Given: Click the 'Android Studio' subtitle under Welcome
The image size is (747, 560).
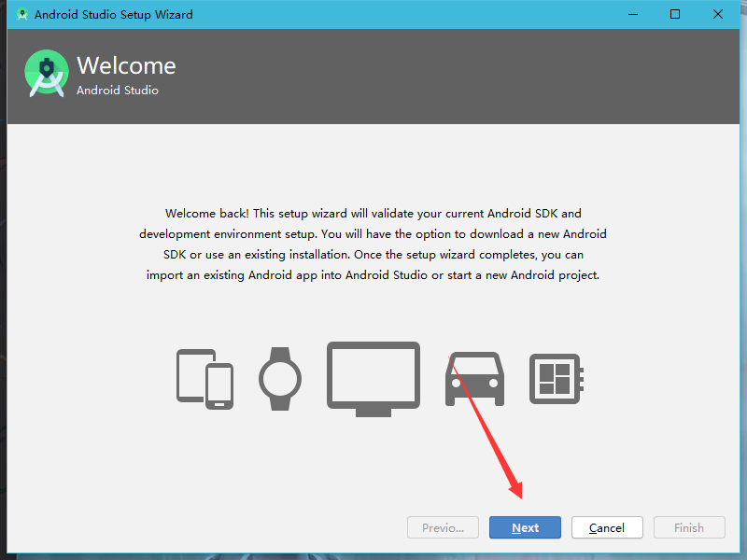Looking at the screenshot, I should click(x=118, y=90).
